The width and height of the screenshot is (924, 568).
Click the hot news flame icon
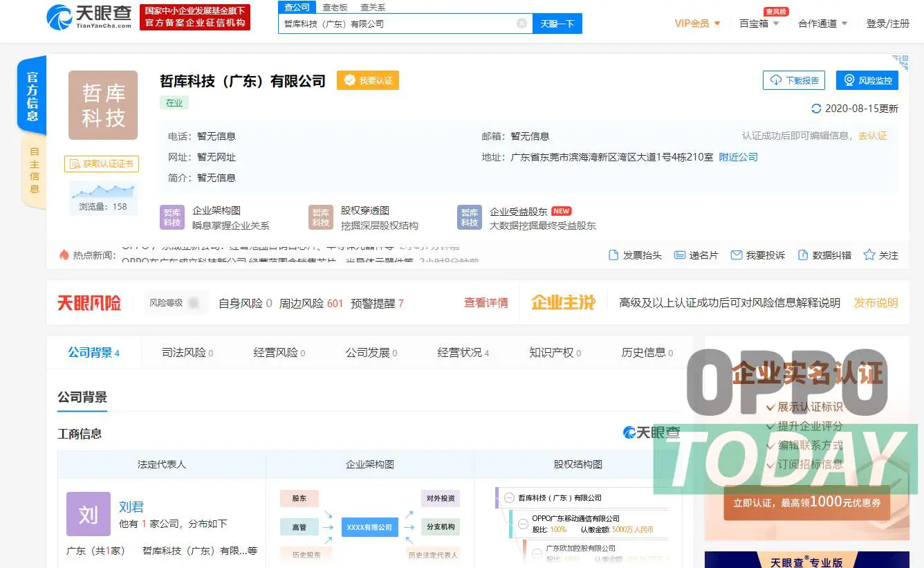click(x=64, y=255)
